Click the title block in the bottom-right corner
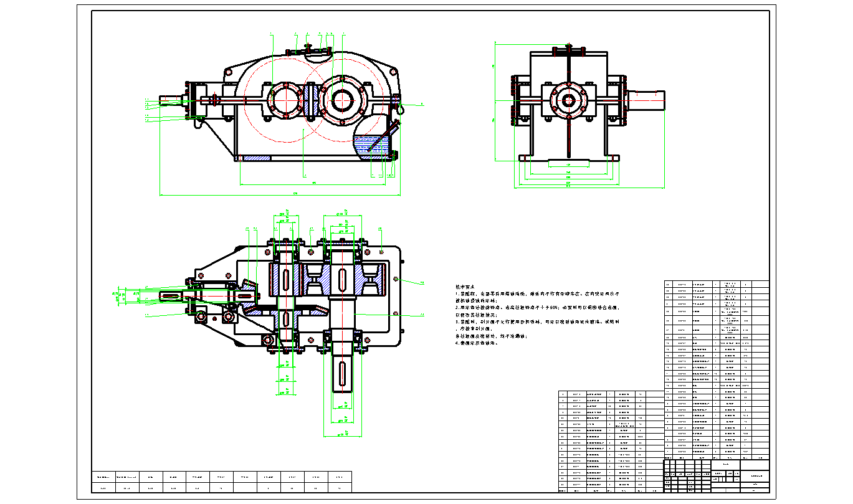This screenshot has width=853, height=504. (x=717, y=475)
